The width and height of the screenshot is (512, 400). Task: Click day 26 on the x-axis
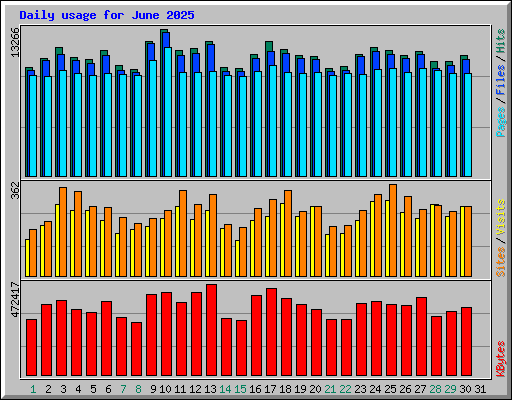pyautogui.click(x=405, y=389)
